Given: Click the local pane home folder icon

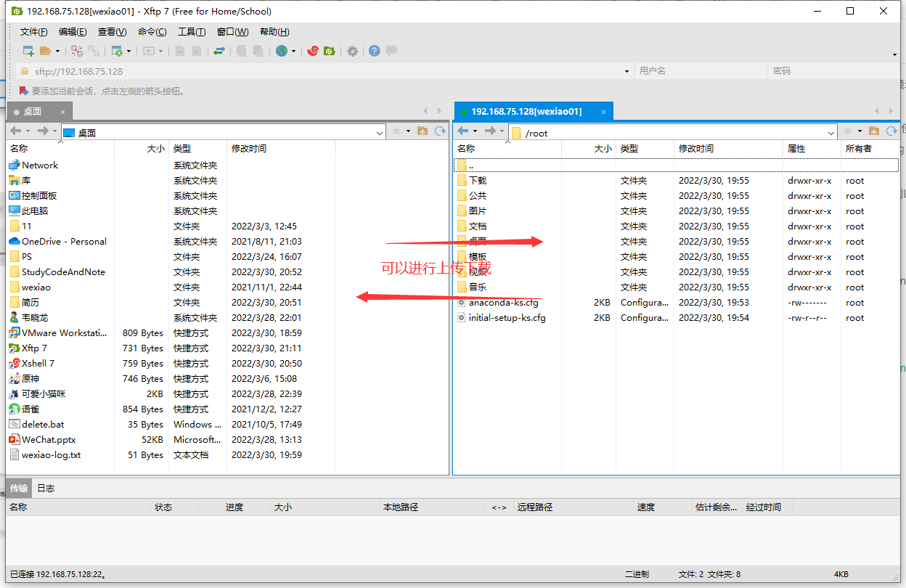Looking at the screenshot, I should 423,131.
